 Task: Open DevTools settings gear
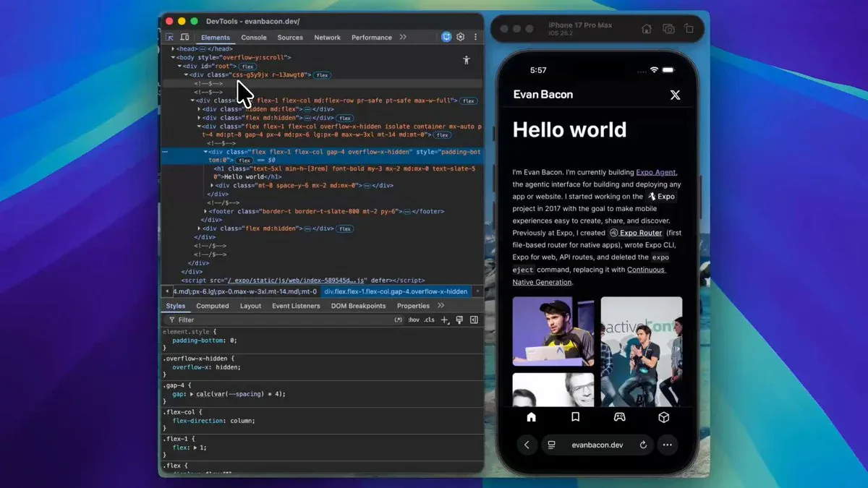tap(461, 37)
